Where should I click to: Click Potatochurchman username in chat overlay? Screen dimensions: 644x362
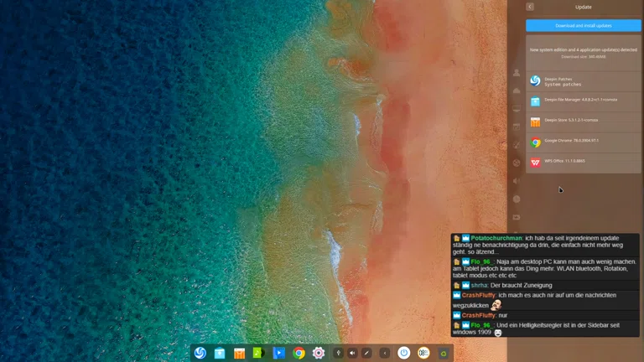(x=496, y=238)
